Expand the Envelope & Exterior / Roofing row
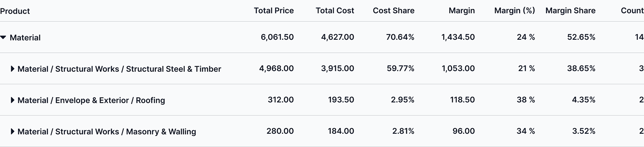The height and width of the screenshot is (147, 644). pyautogui.click(x=12, y=100)
